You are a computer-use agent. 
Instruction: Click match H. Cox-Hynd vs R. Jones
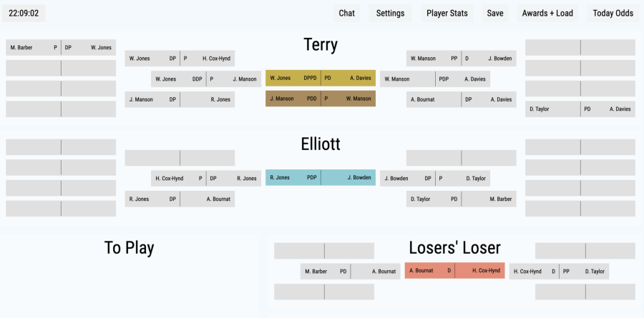pyautogui.click(x=206, y=179)
